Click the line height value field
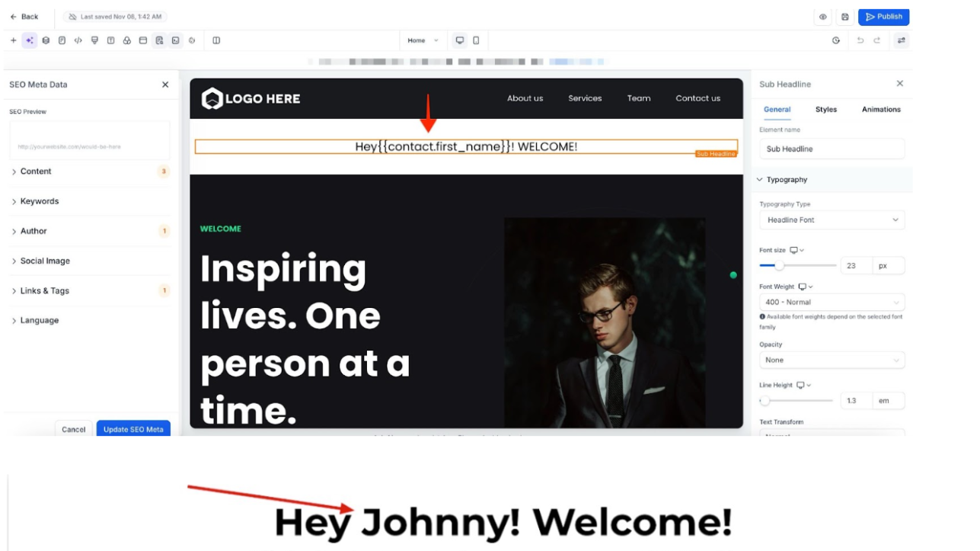 [x=856, y=401]
